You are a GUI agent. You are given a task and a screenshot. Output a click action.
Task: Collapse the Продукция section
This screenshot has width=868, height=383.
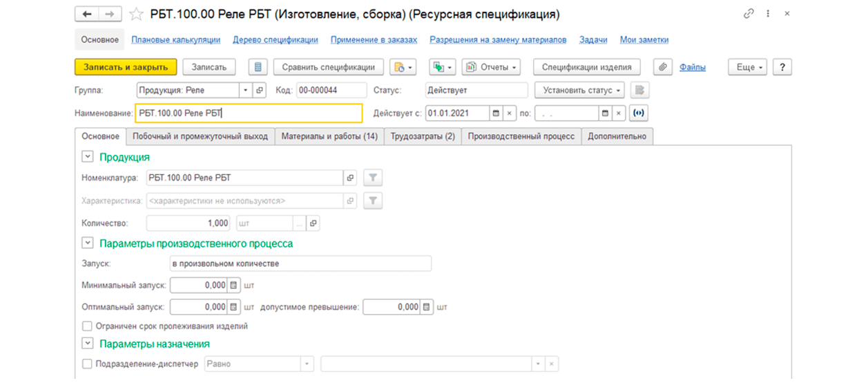click(x=87, y=158)
